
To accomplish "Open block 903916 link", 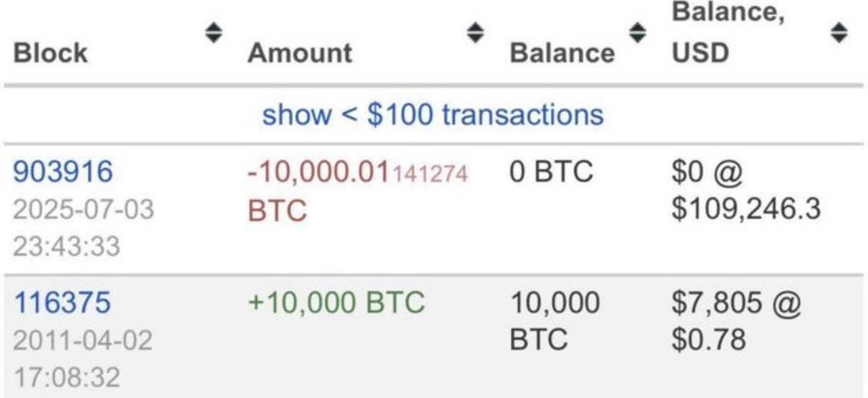I will pyautogui.click(x=63, y=172).
